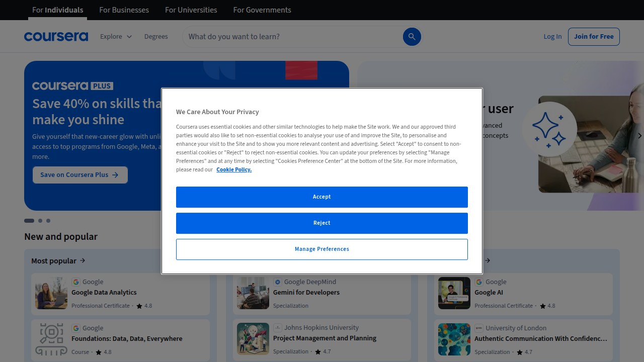Switch to For Universities tab
This screenshot has width=644, height=362.
coord(191,10)
